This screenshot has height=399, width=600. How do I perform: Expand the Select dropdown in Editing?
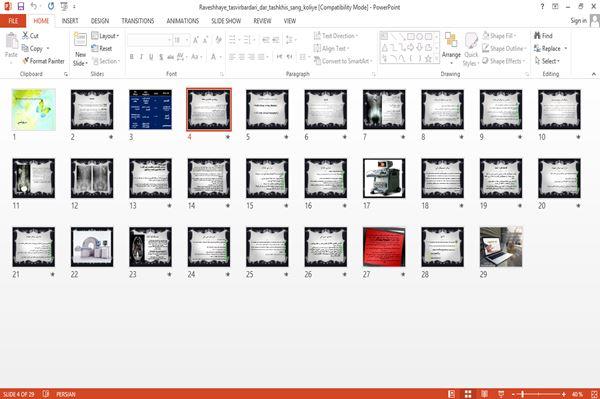(x=547, y=61)
